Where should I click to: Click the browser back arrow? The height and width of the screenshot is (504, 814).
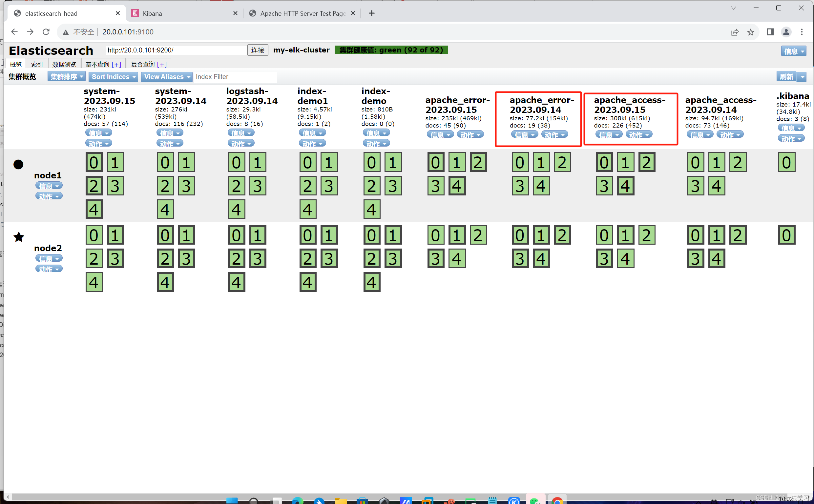(14, 32)
